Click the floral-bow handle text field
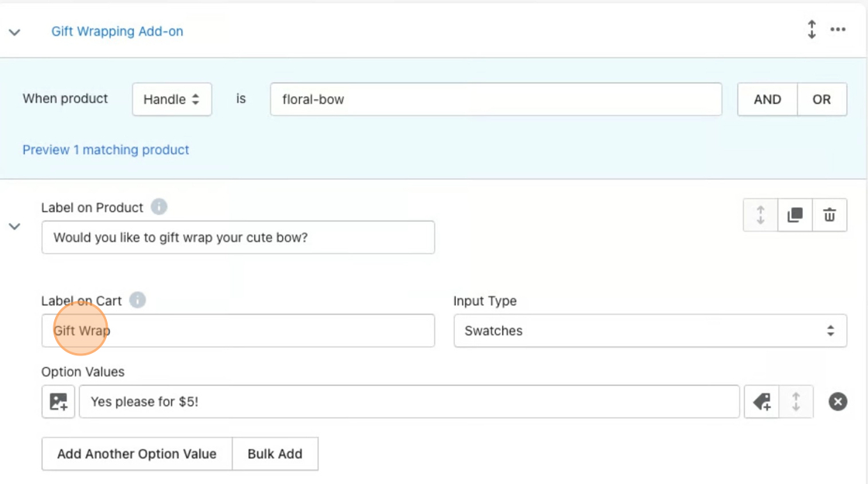 pyautogui.click(x=495, y=99)
